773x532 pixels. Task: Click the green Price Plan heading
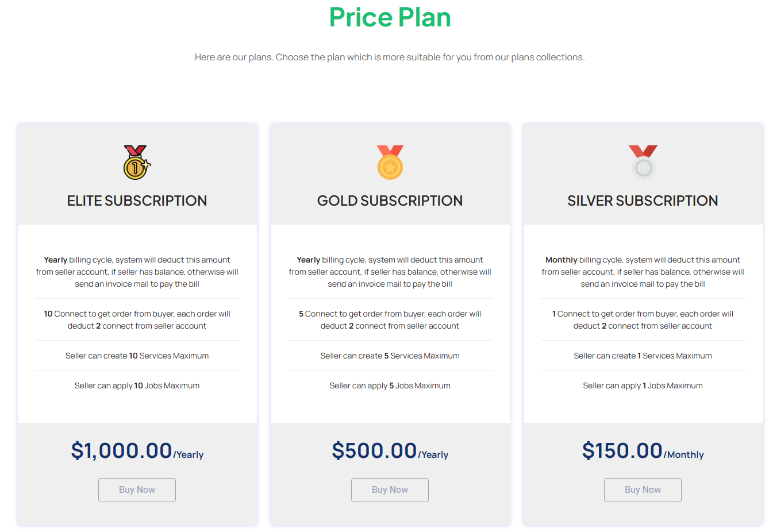coord(390,17)
